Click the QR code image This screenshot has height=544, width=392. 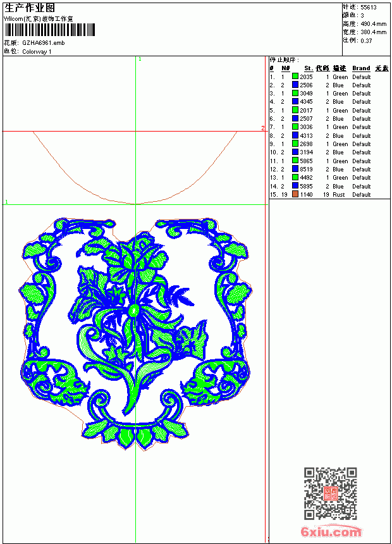tap(330, 493)
